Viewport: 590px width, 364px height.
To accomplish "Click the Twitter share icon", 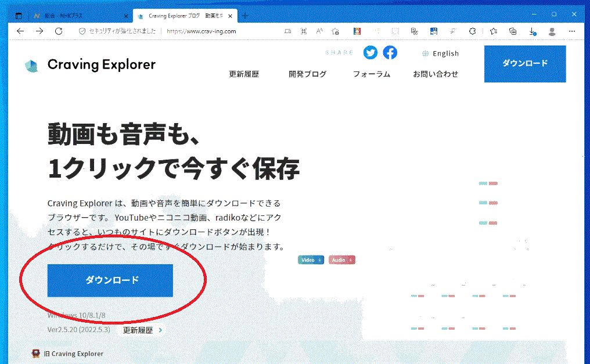I will point(370,53).
